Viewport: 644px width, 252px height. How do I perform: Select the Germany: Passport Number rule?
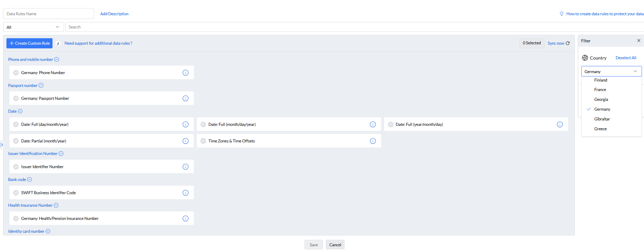[x=16, y=98]
